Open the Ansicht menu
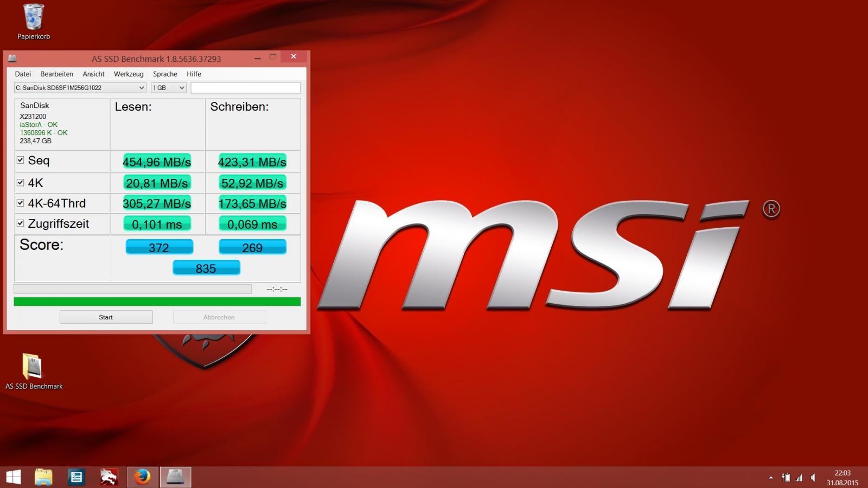The height and width of the screenshot is (488, 868). coord(93,74)
